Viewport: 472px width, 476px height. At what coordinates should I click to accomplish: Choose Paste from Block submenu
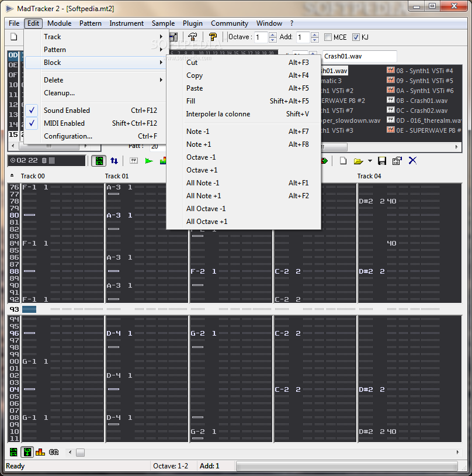[x=244, y=88]
